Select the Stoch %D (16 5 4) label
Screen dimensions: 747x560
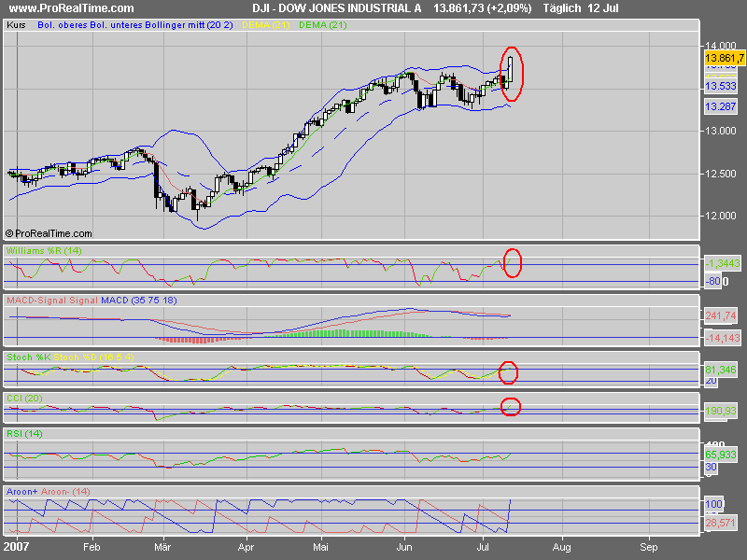94,357
